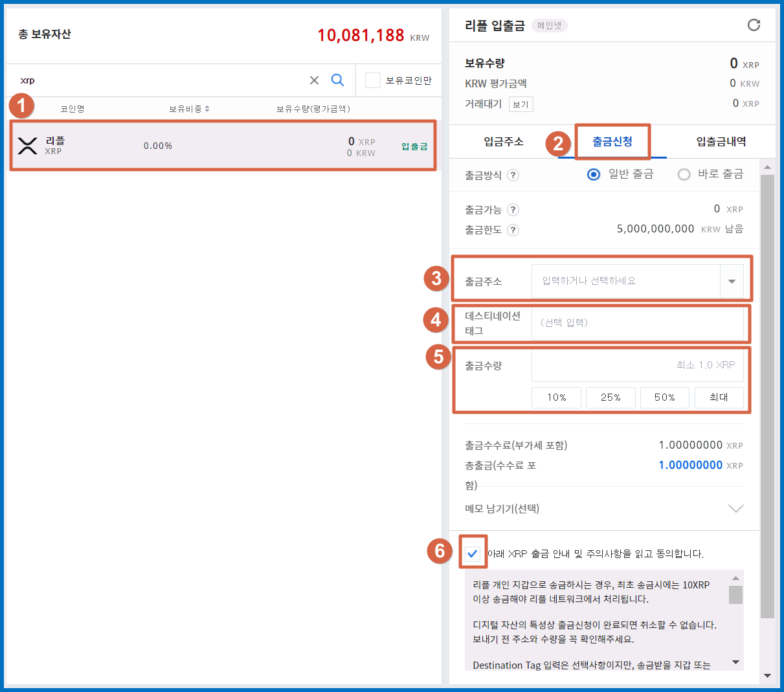Click inside the 출금수량 input field
This screenshot has width=784, height=692.
pos(638,365)
